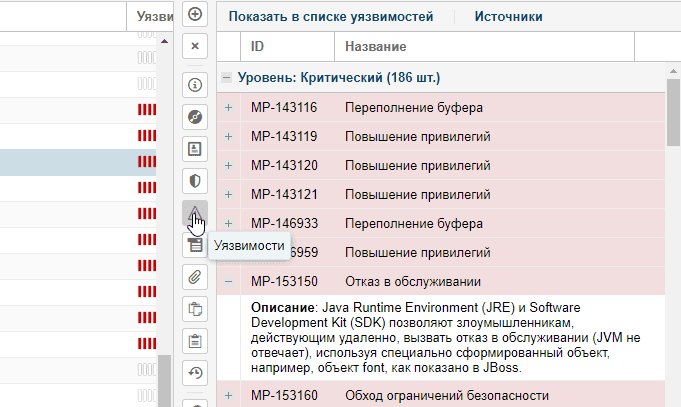Expand row MP-143116
The image size is (681, 407).
[228, 108]
